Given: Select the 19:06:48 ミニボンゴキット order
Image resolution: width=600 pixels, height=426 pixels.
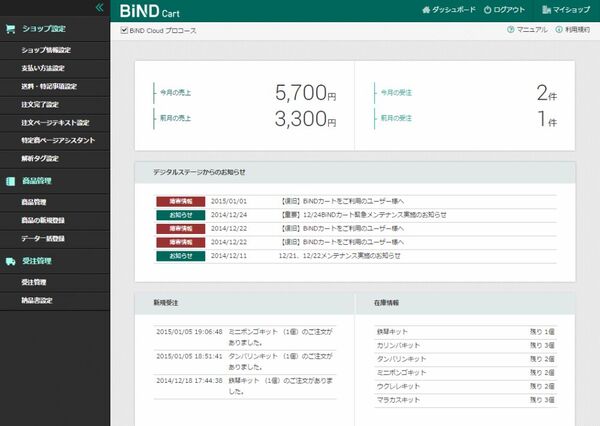Looking at the screenshot, I should point(245,337).
